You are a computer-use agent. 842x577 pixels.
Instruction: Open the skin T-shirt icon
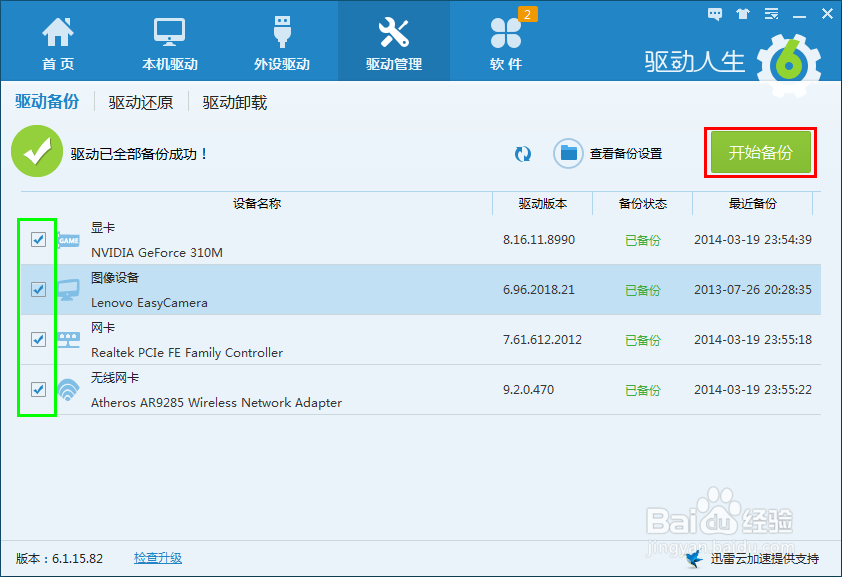pyautogui.click(x=743, y=14)
